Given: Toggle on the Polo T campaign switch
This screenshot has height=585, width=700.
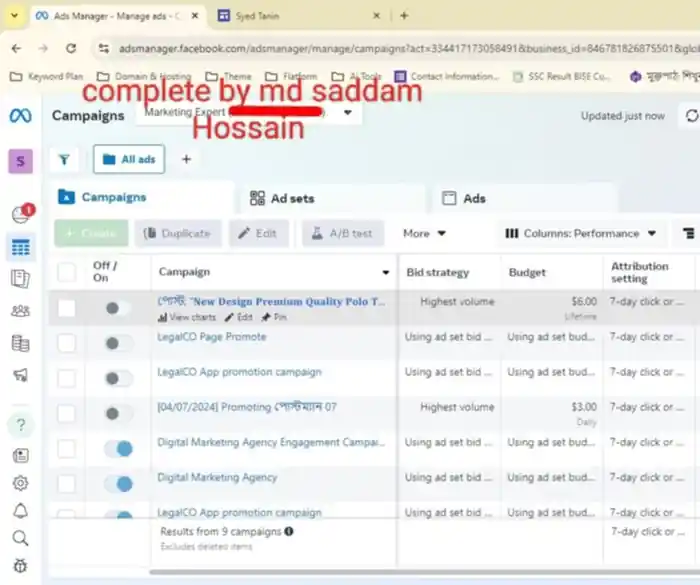Looking at the screenshot, I should (x=117, y=308).
